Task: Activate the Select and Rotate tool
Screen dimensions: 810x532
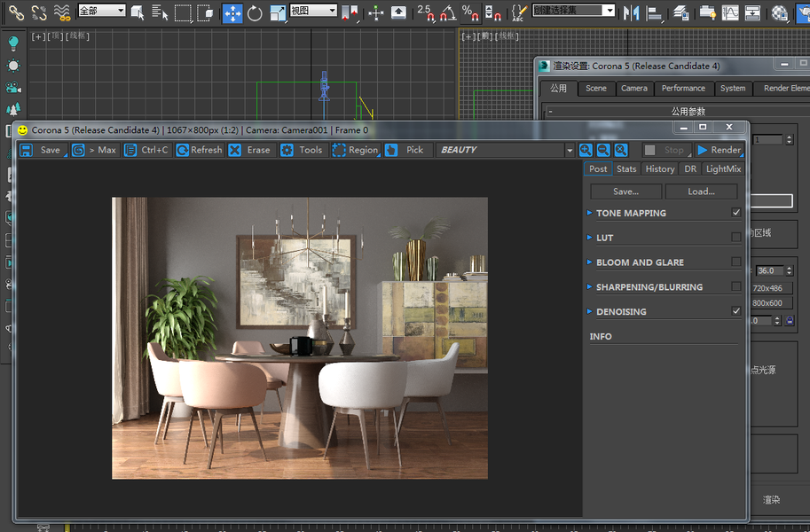Action: click(x=255, y=12)
